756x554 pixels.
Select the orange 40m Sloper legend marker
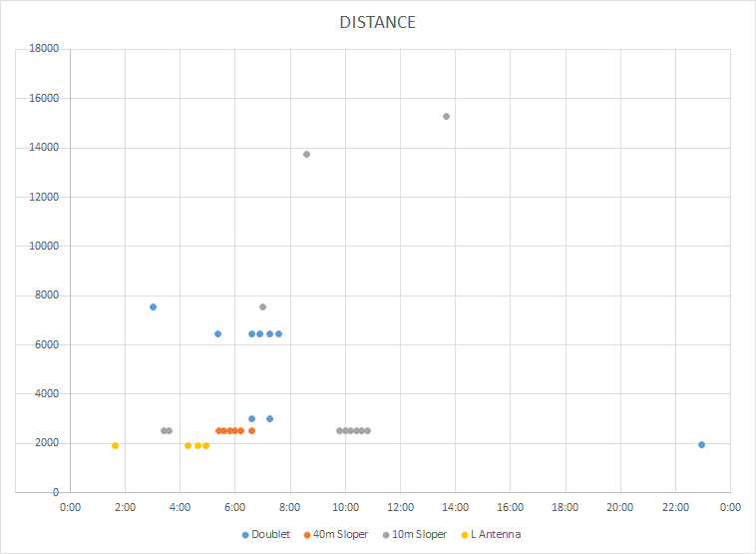coord(307,535)
